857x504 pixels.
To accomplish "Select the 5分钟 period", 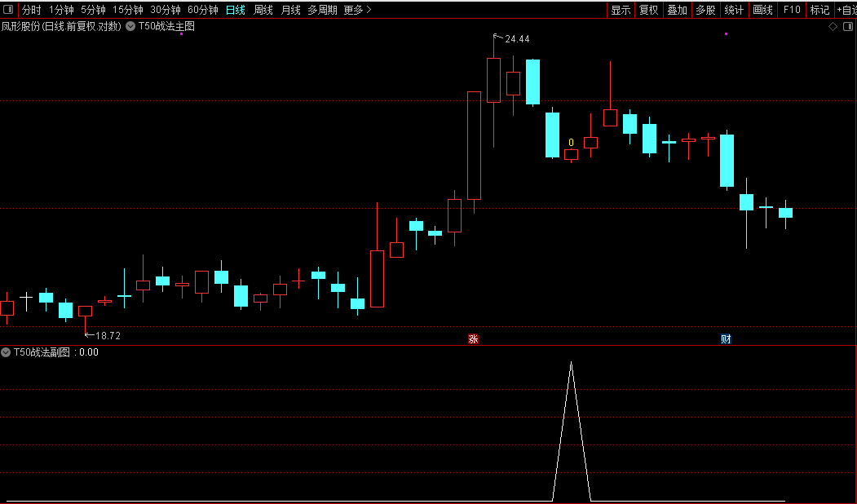I will pos(93,10).
